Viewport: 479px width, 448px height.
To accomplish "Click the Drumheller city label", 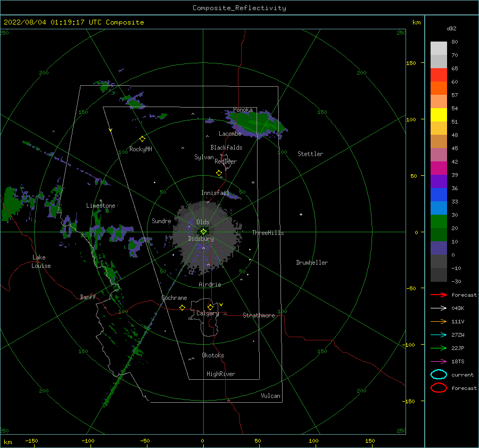I will (x=312, y=263).
